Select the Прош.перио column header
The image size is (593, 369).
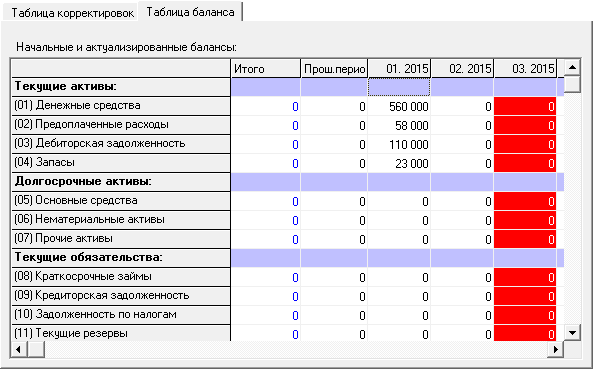pyautogui.click(x=334, y=69)
